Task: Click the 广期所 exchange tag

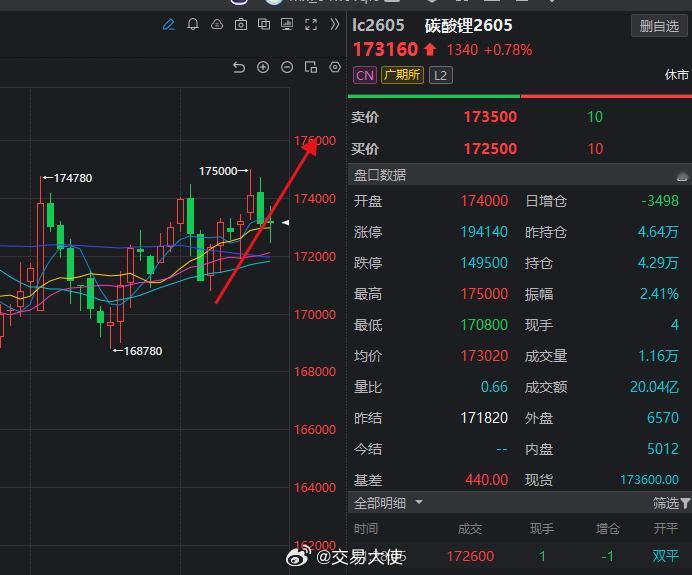Action: [402, 75]
